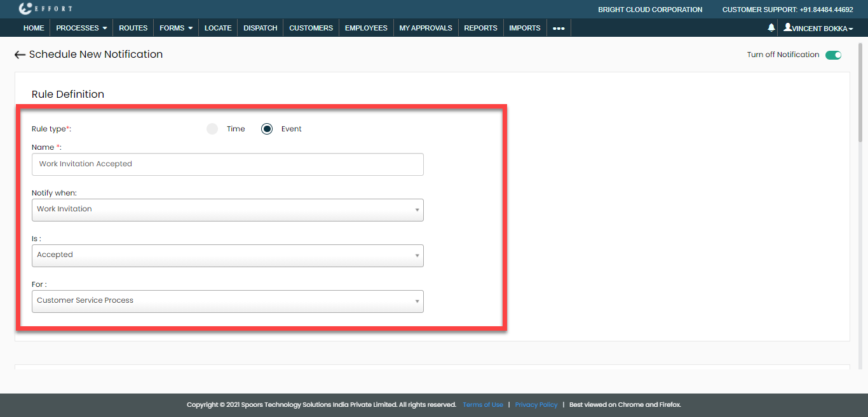
Task: Open the Customers page
Action: coord(311,28)
